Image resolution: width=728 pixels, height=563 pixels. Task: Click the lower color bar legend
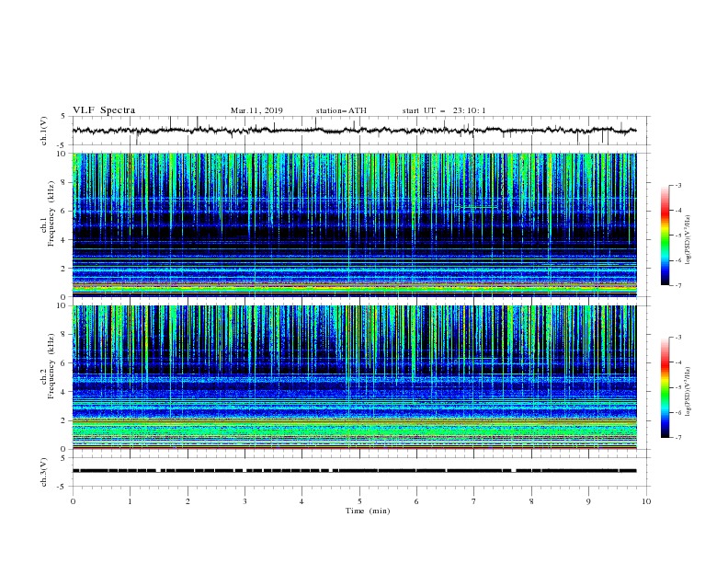665,387
